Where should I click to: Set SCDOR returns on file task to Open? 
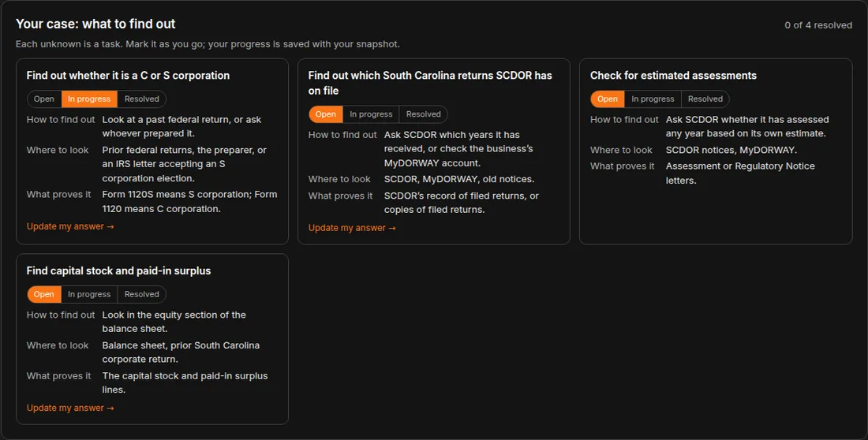(326, 114)
